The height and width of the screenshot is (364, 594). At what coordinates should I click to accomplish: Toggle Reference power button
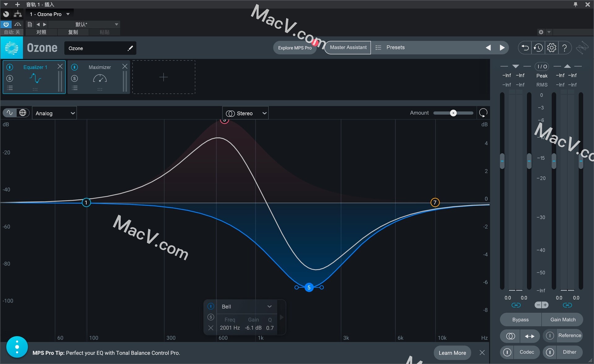coord(550,336)
